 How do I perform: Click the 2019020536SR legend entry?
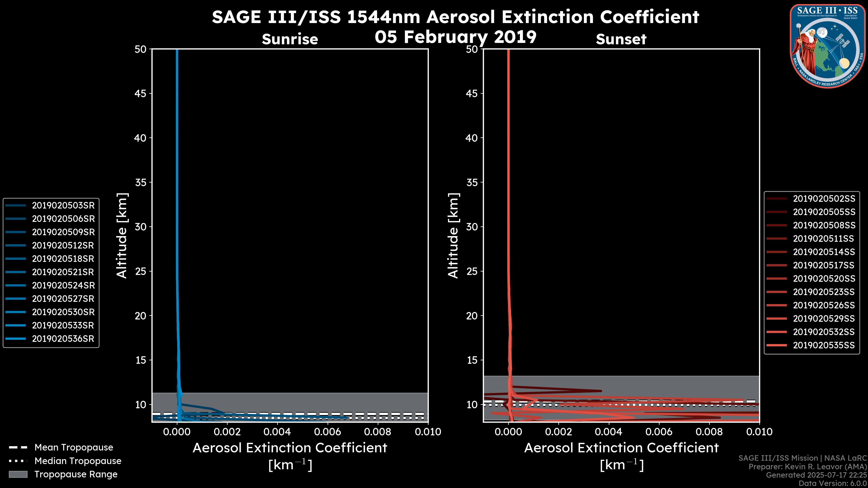pyautogui.click(x=63, y=339)
